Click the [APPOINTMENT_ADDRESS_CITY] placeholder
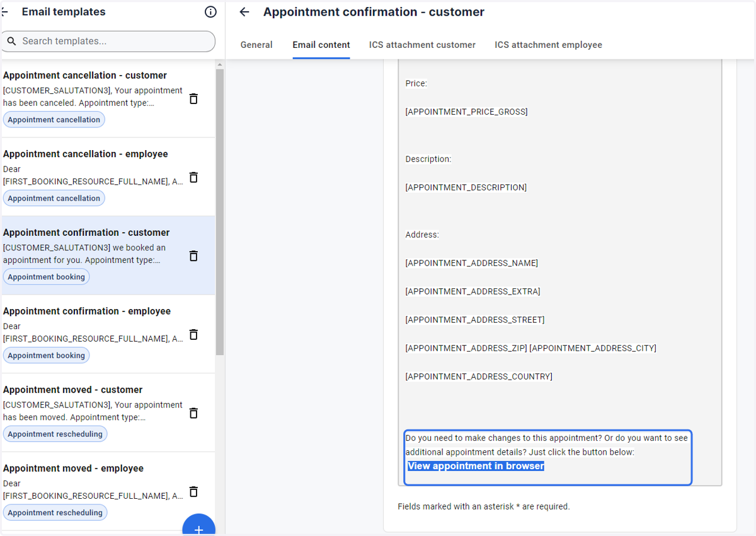 593,348
